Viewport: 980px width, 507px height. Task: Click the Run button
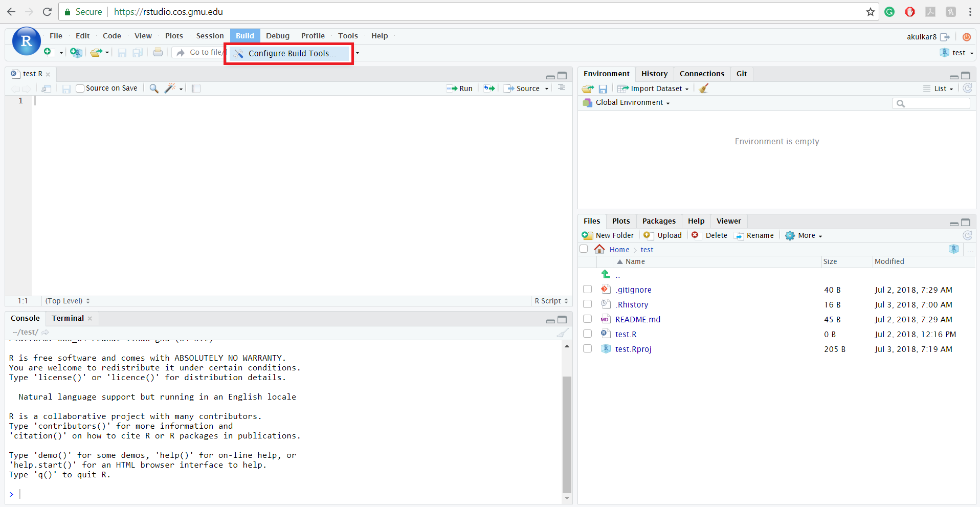coord(459,89)
